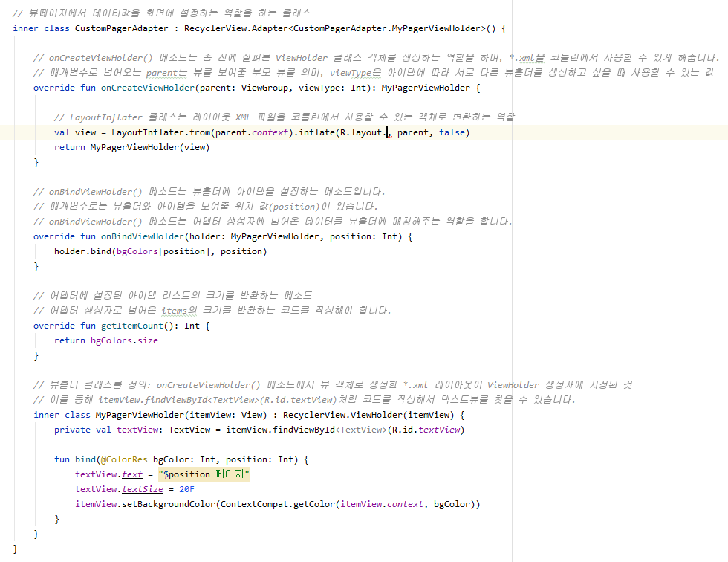Click the comment about 'itemView.findViewById<TextView>'
The width and height of the screenshot is (728, 562).
304,399
